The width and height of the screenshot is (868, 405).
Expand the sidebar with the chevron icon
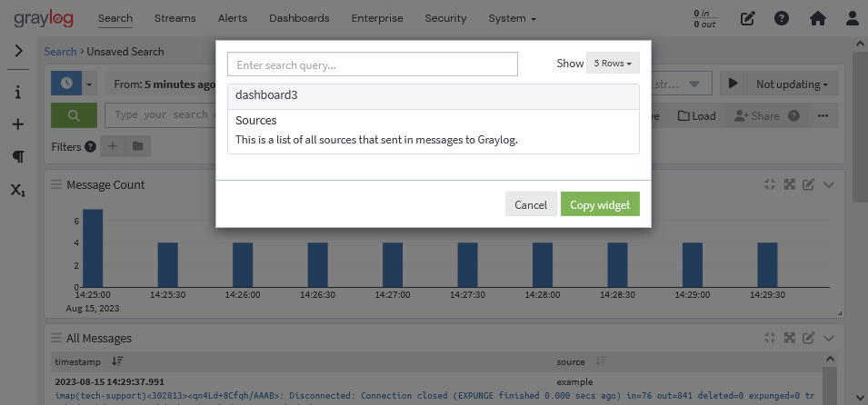18,51
